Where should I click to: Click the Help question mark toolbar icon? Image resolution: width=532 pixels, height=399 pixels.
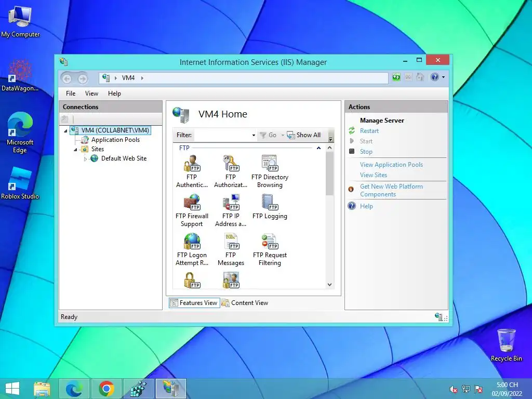(x=435, y=77)
